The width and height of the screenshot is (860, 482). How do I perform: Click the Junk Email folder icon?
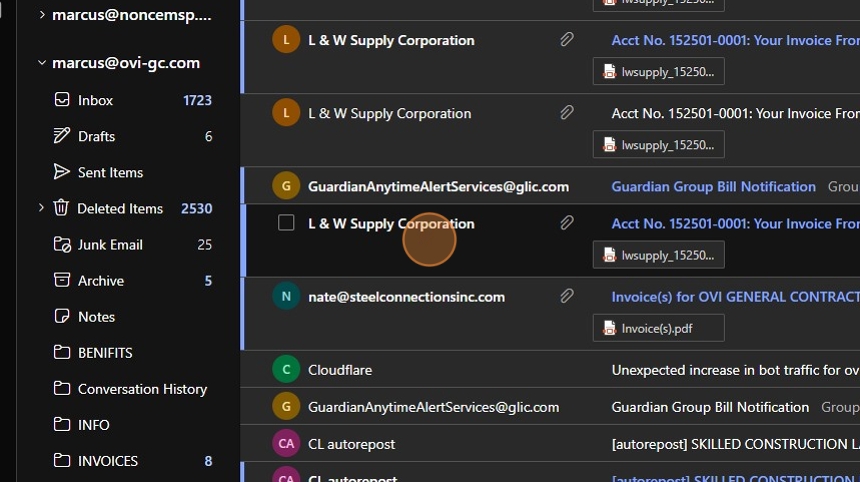[x=62, y=244]
